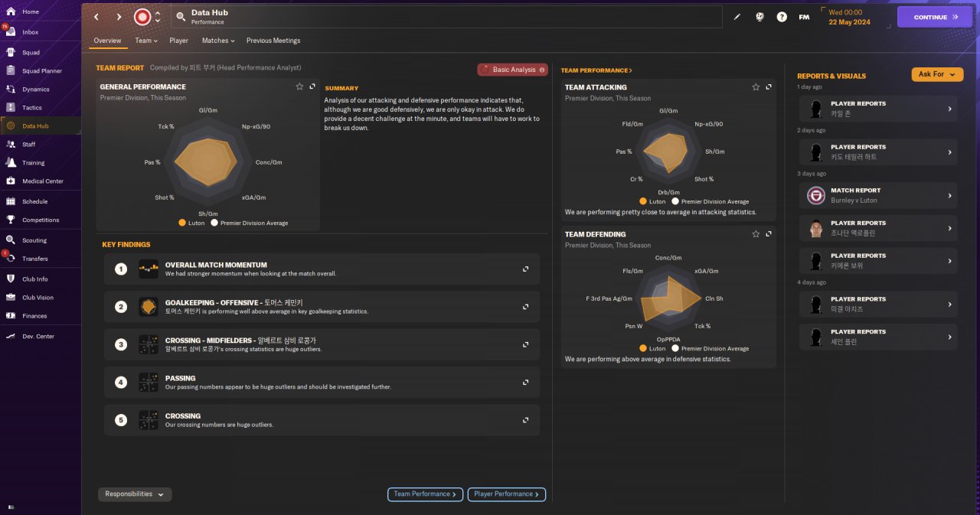The height and width of the screenshot is (515, 980).
Task: Click the Luton orange legend dot in Team Defending
Action: coord(643,348)
